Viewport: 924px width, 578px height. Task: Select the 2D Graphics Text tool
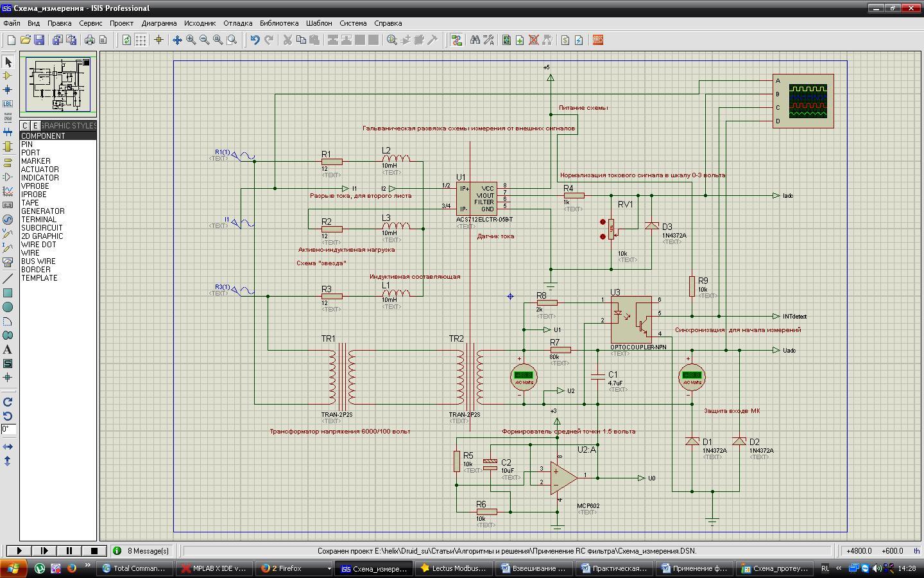pos(8,349)
